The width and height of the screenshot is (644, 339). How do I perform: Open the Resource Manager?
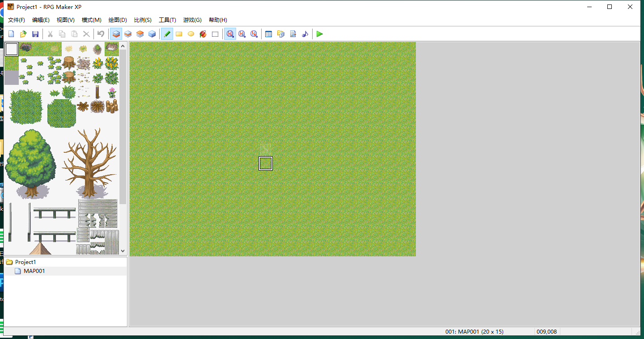click(280, 33)
